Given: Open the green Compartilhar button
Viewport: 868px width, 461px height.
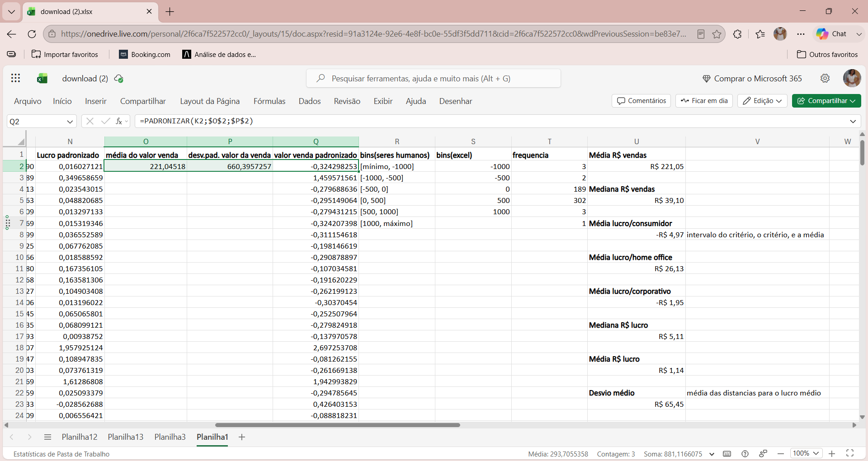Looking at the screenshot, I should [826, 101].
